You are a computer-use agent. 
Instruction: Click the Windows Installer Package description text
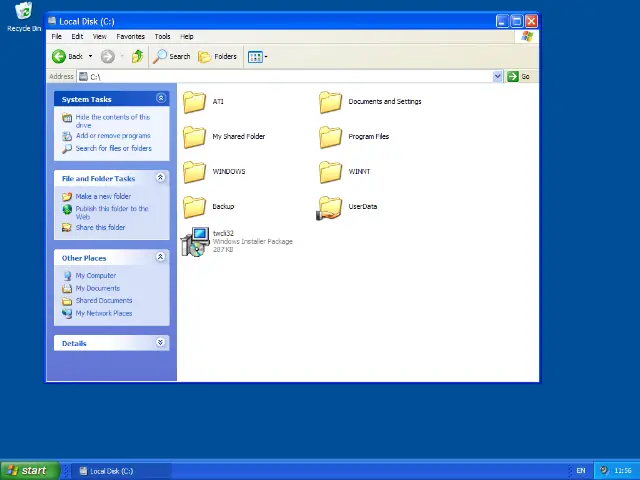click(253, 242)
